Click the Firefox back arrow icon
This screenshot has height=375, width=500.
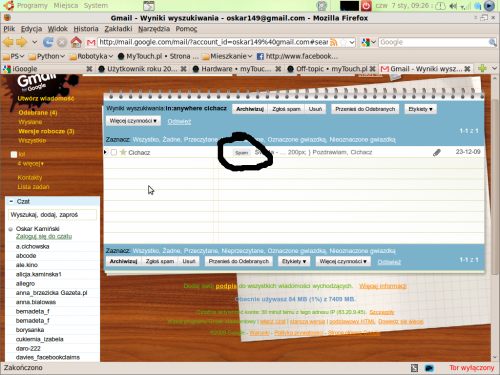click(x=8, y=42)
